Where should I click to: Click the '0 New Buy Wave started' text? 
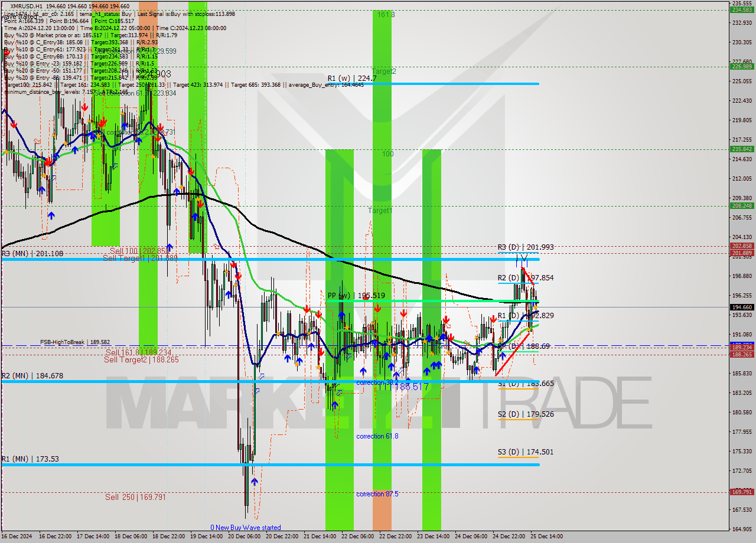click(x=246, y=528)
